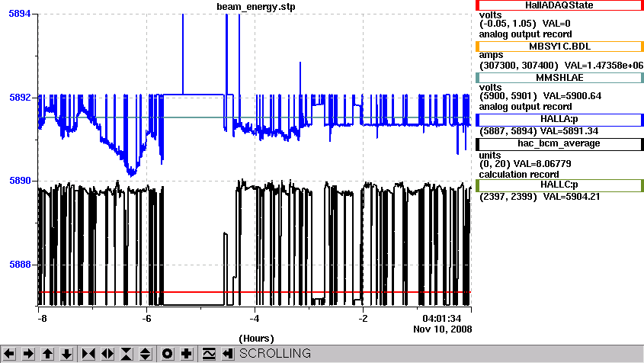Click the -6 hours axis label
This screenshot has height=363, width=644.
coord(146,319)
